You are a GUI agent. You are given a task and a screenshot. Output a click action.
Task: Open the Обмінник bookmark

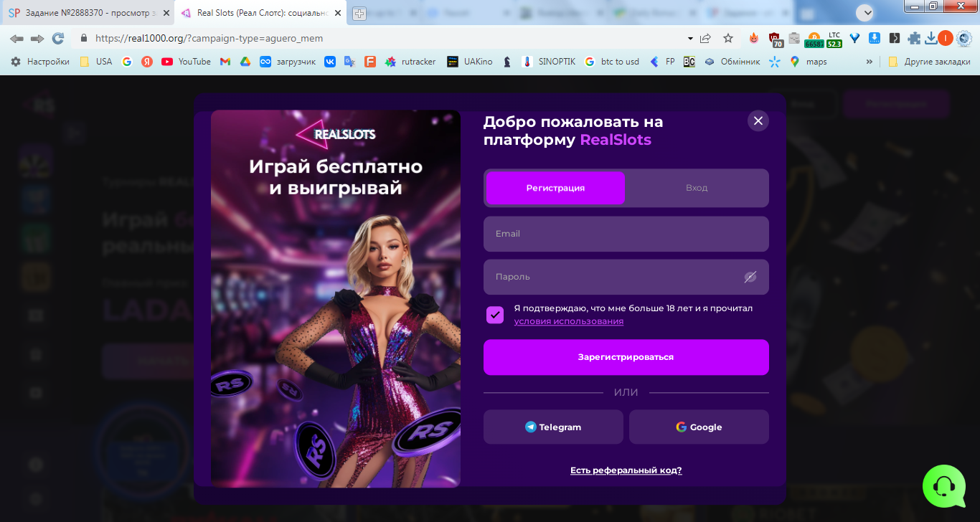[732, 62]
